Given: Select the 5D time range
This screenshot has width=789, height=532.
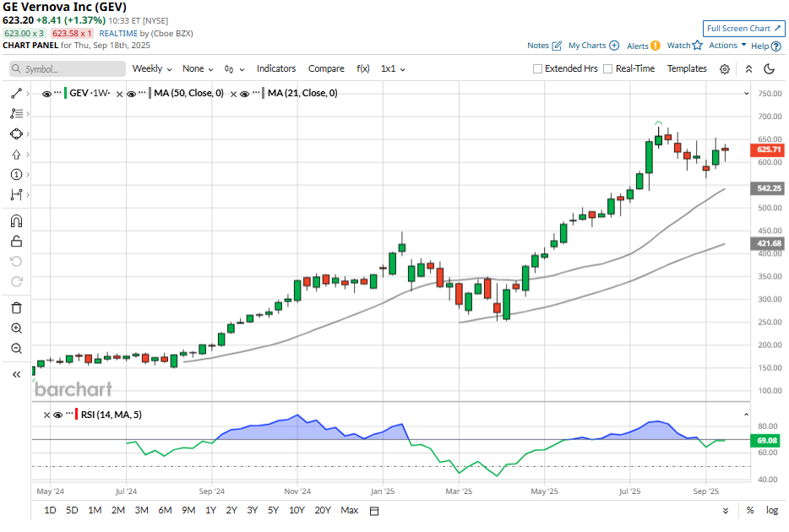Looking at the screenshot, I should tap(72, 510).
